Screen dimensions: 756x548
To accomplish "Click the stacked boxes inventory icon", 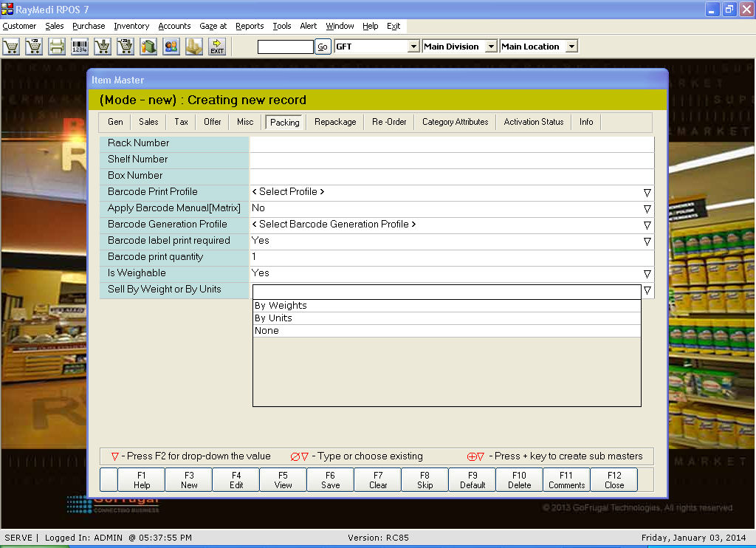I will (194, 47).
